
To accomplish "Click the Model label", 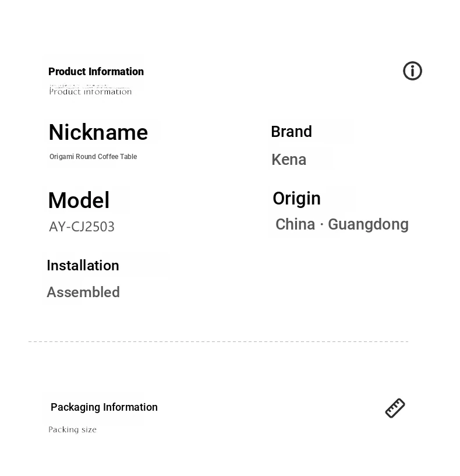I will [x=79, y=200].
